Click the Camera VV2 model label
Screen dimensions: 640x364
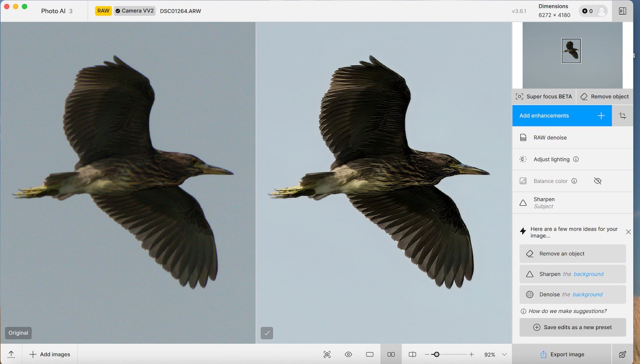coord(134,11)
